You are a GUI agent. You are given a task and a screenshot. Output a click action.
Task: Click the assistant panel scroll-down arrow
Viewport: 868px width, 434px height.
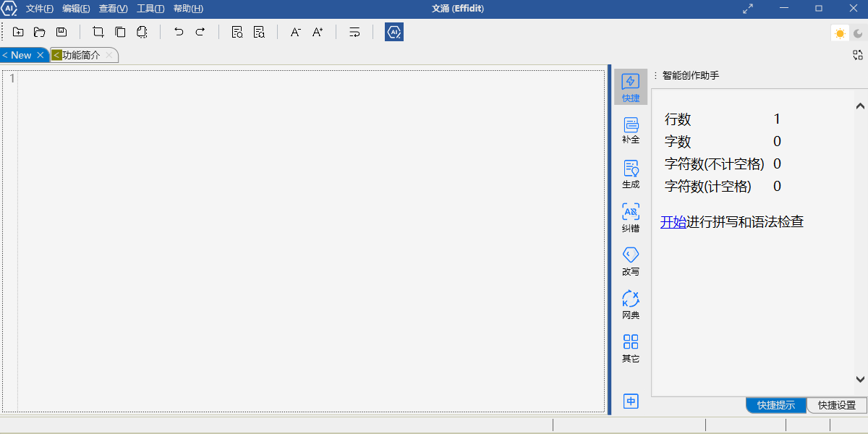coord(860,379)
